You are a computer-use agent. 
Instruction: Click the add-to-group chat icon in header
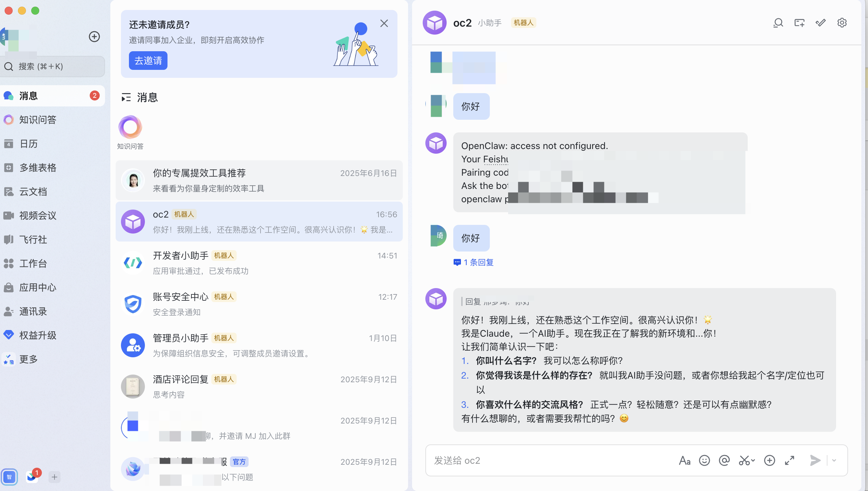click(x=799, y=23)
